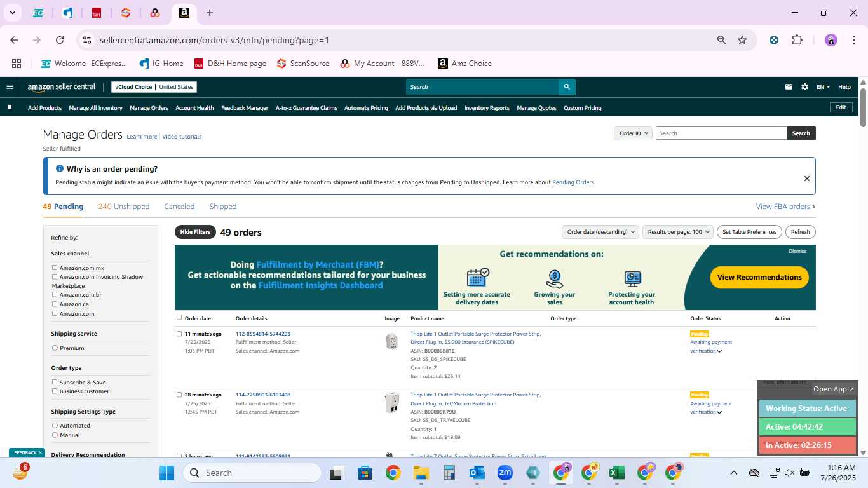Open the settings gear in header

[804, 87]
